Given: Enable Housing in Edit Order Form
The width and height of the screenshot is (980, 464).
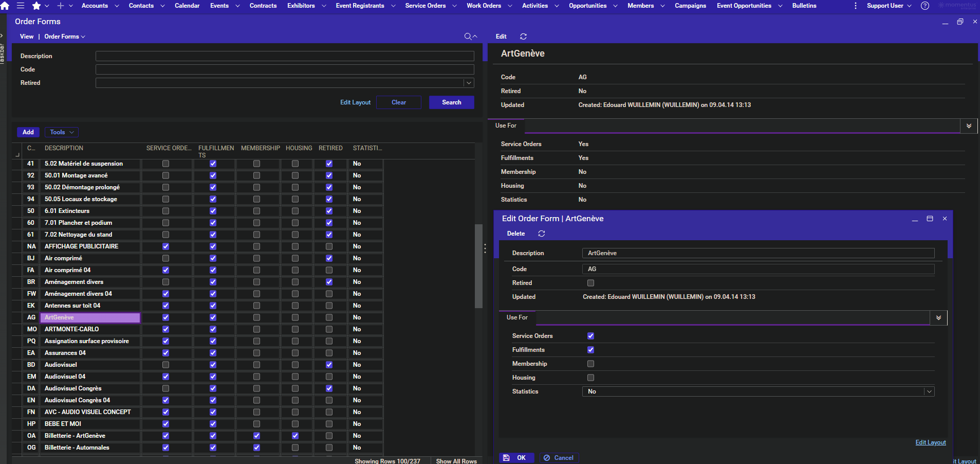Looking at the screenshot, I should pyautogui.click(x=590, y=378).
